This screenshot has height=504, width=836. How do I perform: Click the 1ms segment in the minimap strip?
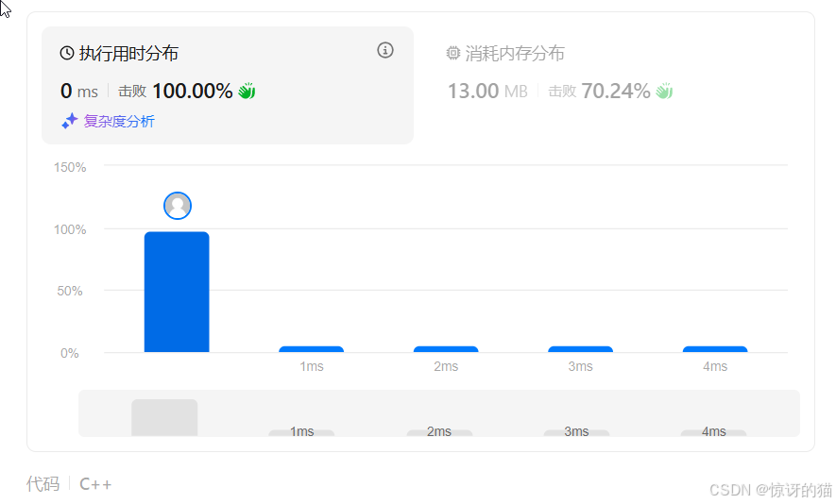[301, 432]
